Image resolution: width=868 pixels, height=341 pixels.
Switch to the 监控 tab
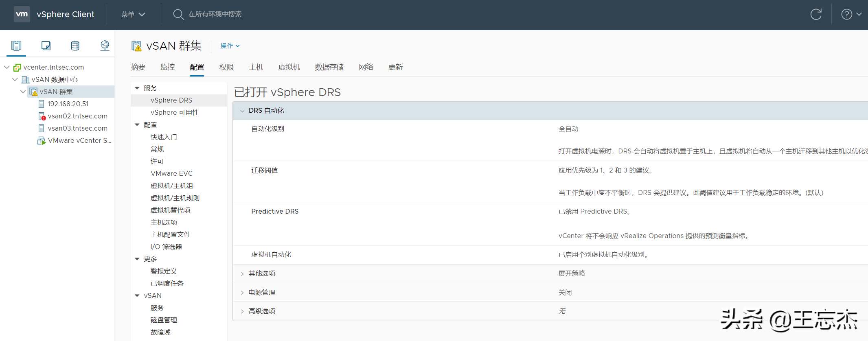click(x=167, y=67)
